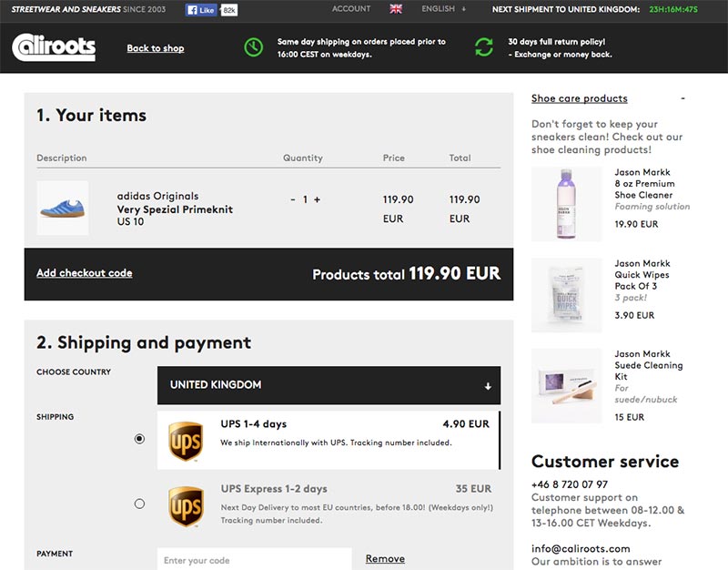Click the green return policy arrows icon
The width and height of the screenshot is (728, 570).
[483, 47]
